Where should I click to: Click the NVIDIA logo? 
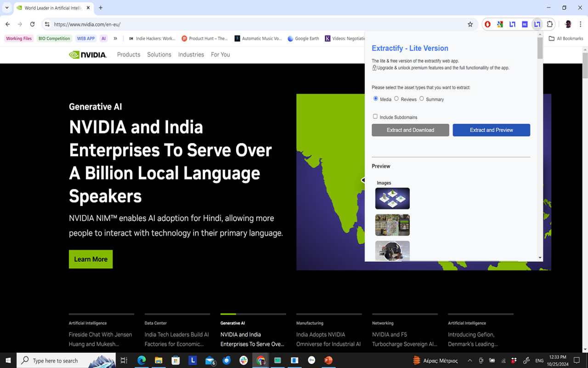[88, 55]
